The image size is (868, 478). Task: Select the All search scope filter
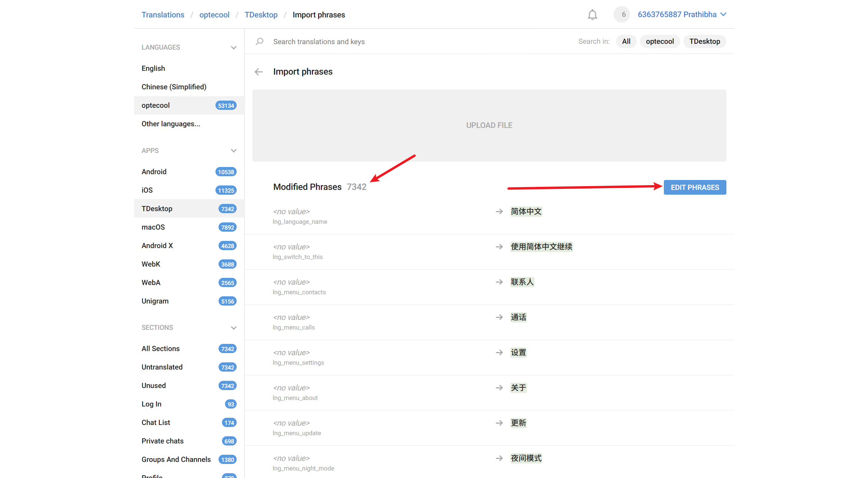(x=626, y=41)
